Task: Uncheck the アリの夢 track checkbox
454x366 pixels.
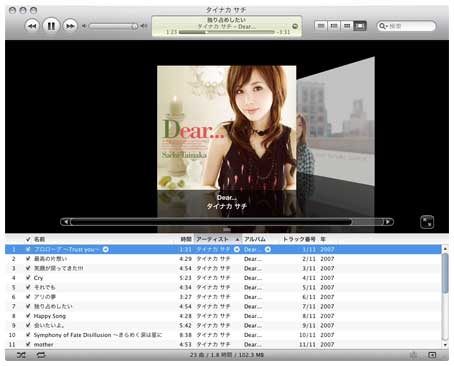Action: point(28,297)
